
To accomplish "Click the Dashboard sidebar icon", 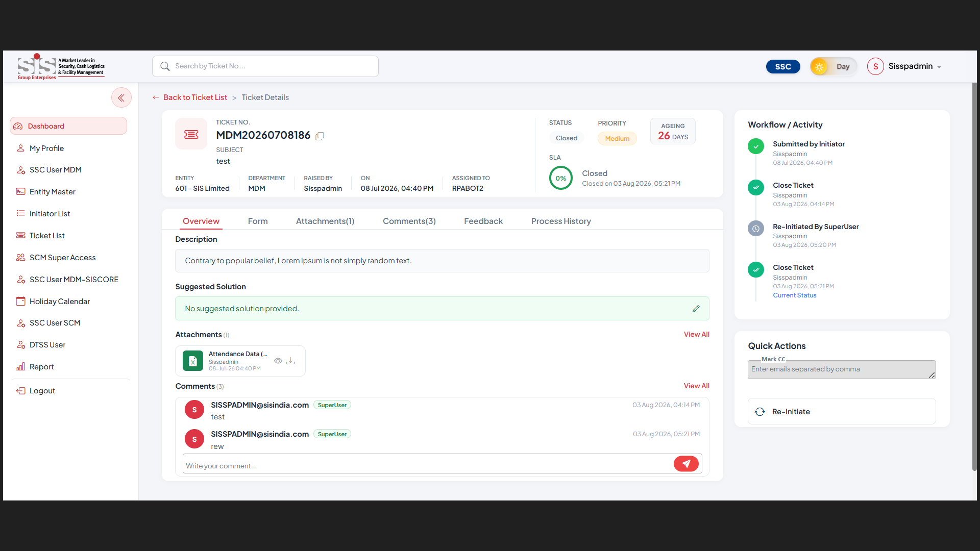I will (x=18, y=126).
